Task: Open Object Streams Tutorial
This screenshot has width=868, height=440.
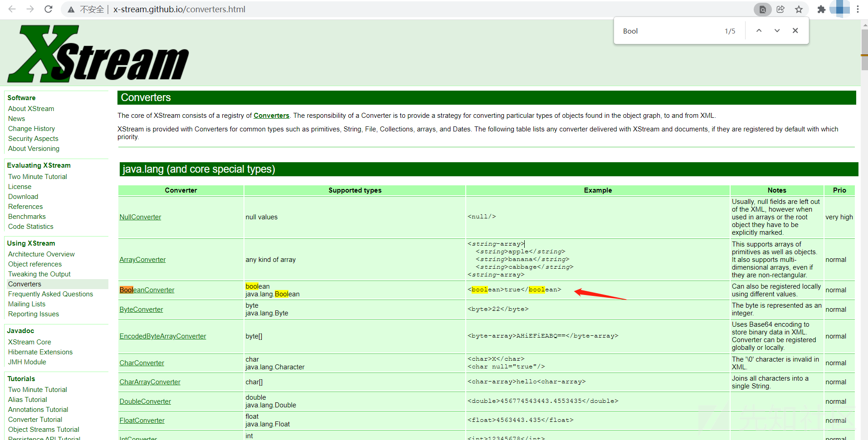Action: (44, 430)
